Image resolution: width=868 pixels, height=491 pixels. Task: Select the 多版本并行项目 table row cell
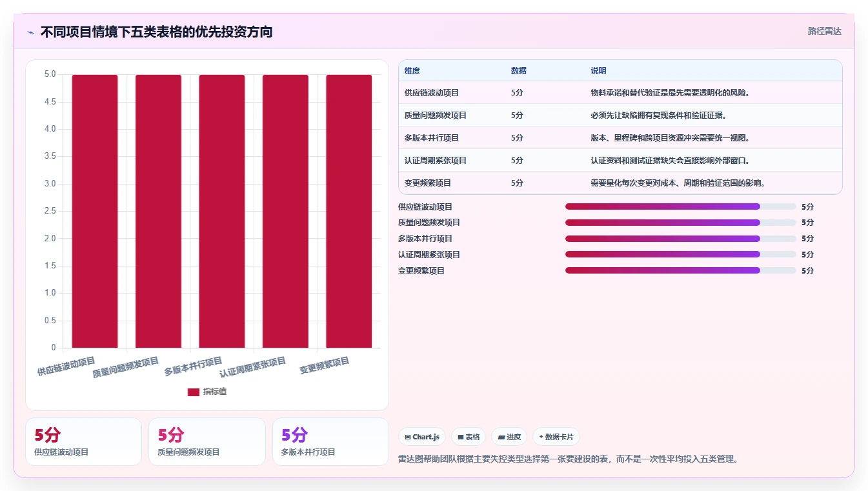432,138
